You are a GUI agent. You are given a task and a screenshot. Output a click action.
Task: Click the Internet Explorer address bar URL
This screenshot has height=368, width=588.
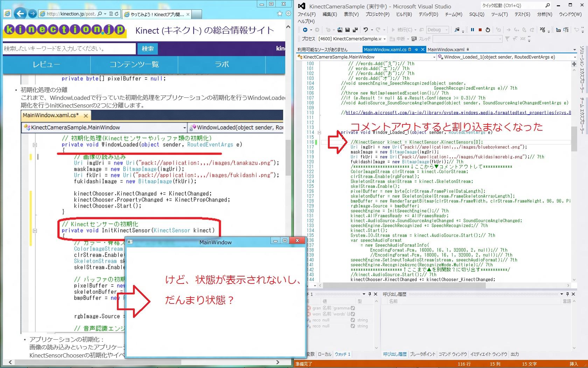click(71, 14)
